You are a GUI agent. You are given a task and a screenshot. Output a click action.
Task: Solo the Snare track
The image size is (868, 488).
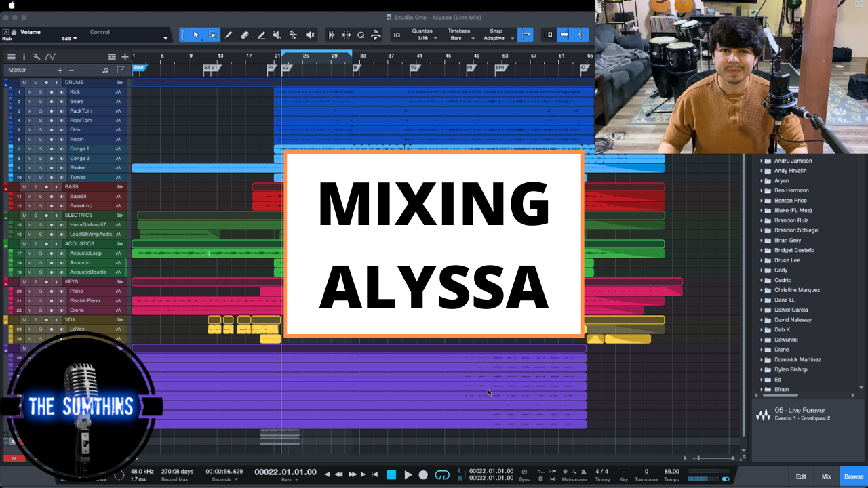(x=40, y=101)
